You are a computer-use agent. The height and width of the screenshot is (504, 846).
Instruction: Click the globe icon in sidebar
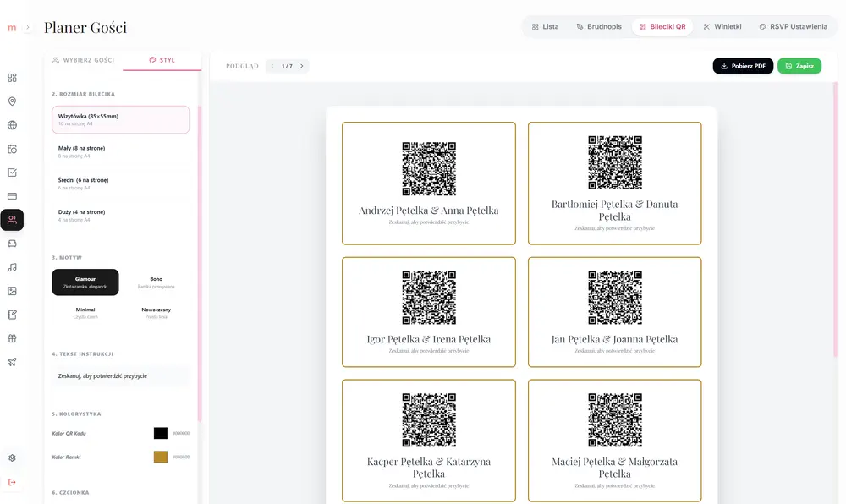[12, 125]
